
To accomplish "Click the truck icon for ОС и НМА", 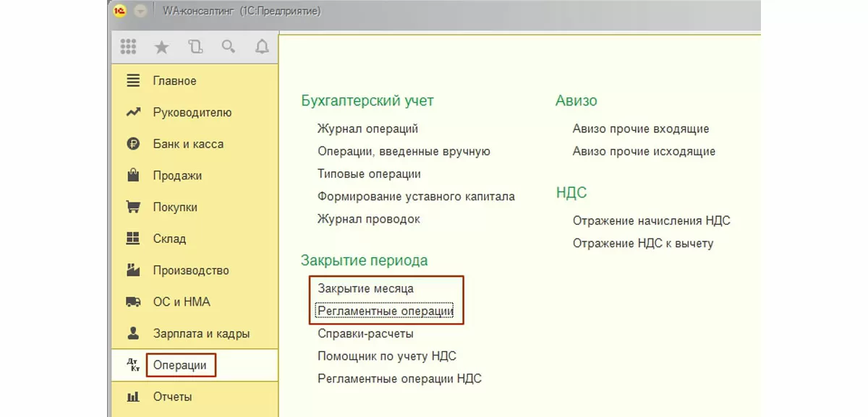I will pos(133,301).
